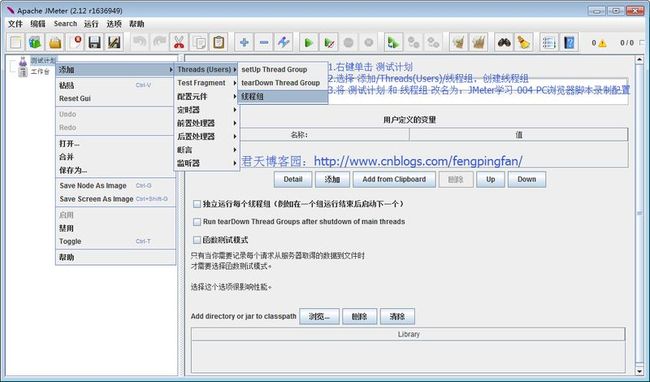The height and width of the screenshot is (382, 650).
Task: Choose Save Node As Image
Action: tap(115, 186)
